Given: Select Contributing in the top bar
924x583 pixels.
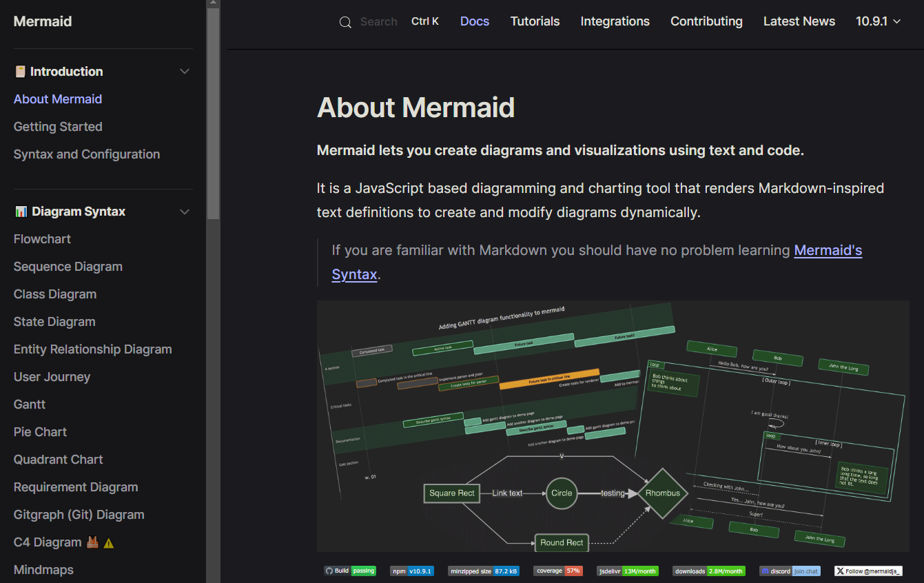Looking at the screenshot, I should (x=706, y=21).
